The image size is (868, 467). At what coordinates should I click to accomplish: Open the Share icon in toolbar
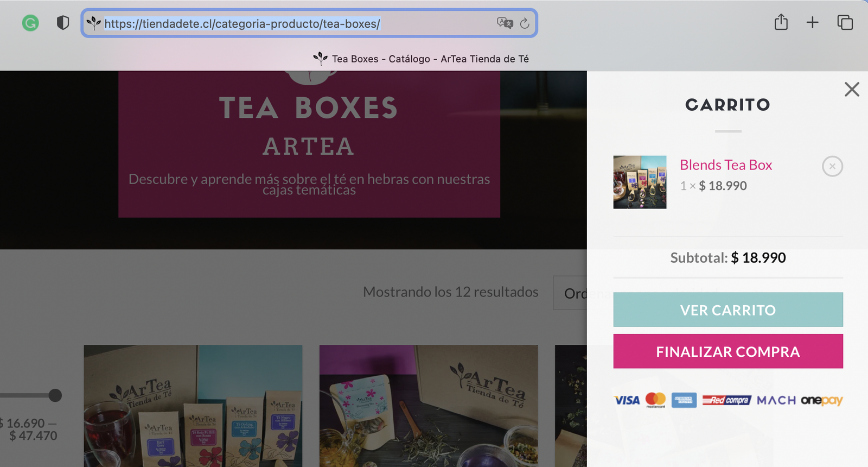781,22
